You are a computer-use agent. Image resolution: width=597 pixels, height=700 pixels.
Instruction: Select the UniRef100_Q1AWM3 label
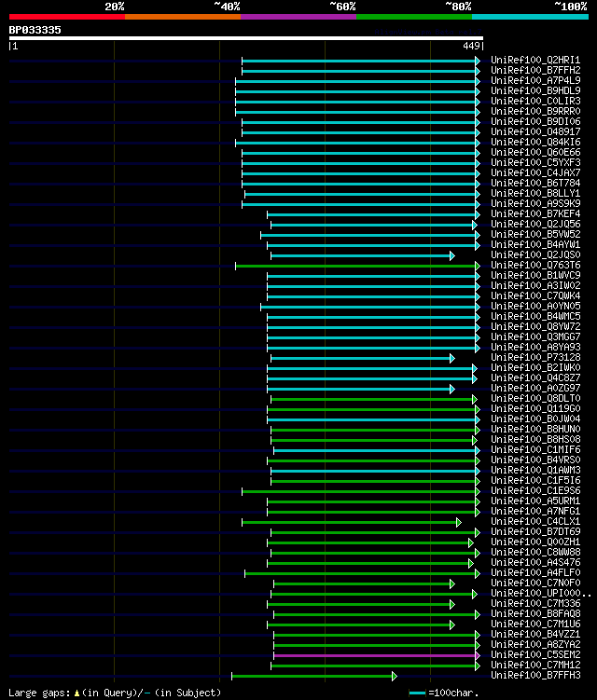535,471
